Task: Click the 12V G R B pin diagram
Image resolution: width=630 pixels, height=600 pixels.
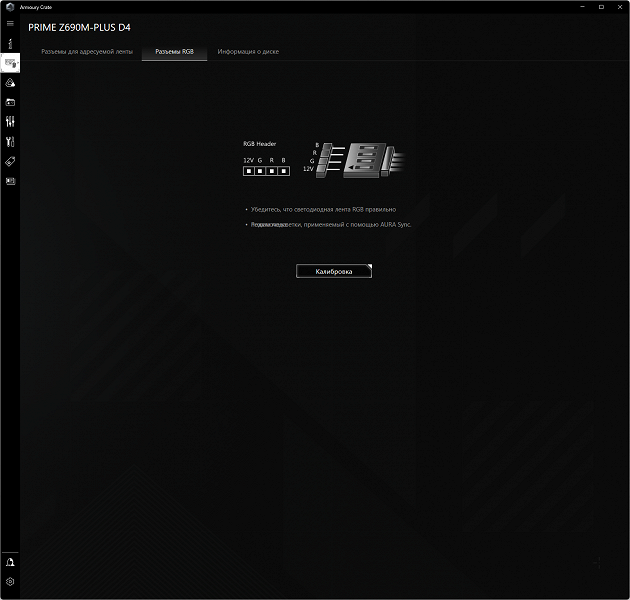Action: [x=266, y=166]
